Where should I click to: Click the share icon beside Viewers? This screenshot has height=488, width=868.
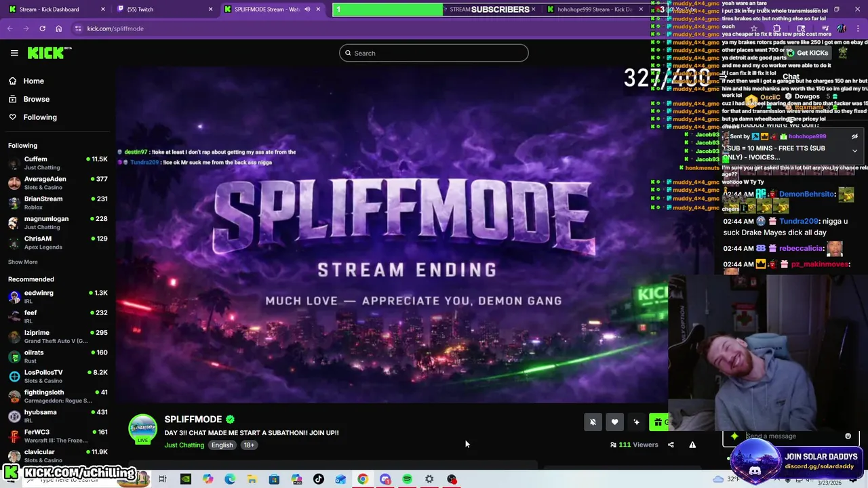coord(671,445)
